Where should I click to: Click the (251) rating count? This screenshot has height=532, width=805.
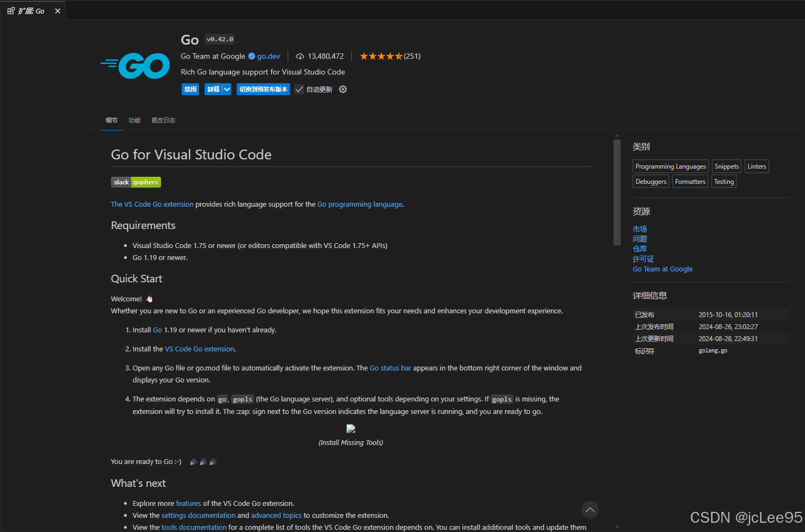point(412,56)
